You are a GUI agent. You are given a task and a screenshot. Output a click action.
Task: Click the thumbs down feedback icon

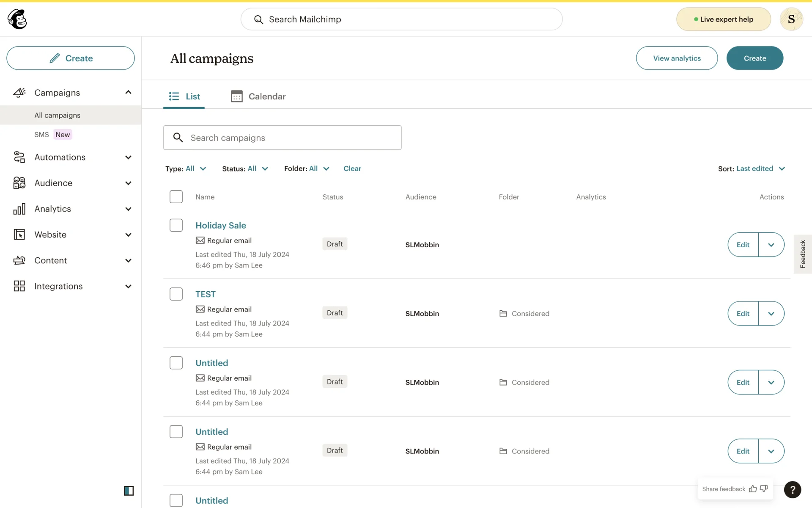764,489
